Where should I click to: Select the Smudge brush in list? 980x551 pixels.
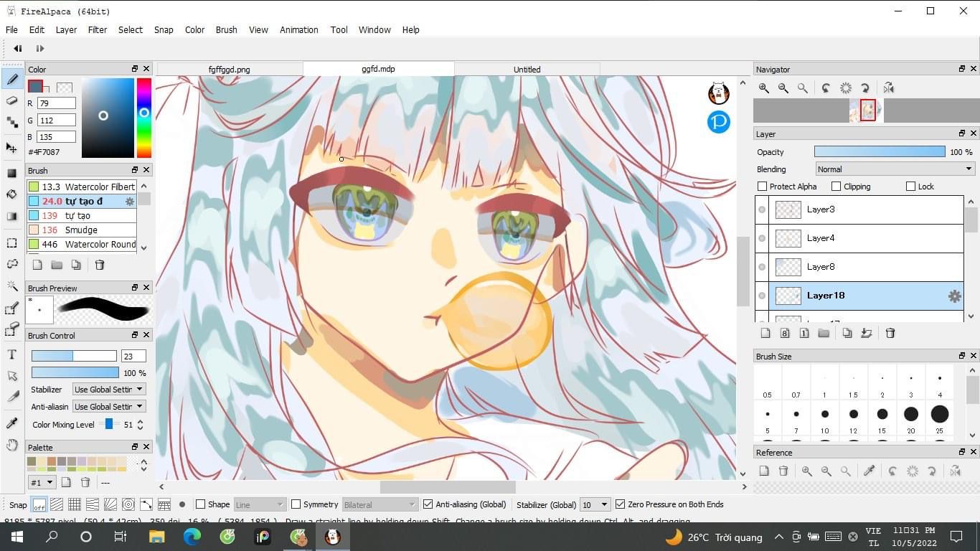pyautogui.click(x=81, y=230)
